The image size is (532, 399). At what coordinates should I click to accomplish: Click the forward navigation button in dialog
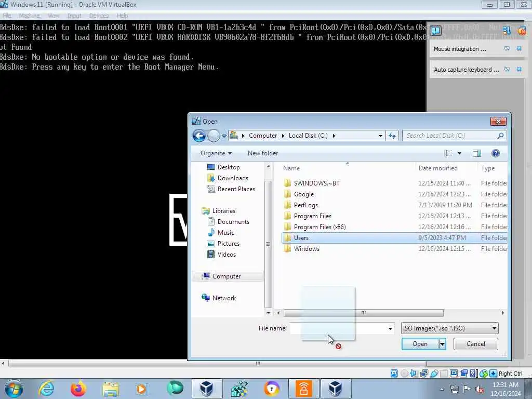coord(214,136)
